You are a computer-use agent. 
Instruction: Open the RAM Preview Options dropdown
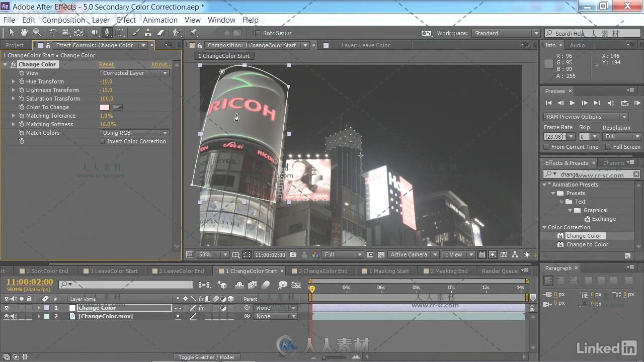[x=586, y=117]
